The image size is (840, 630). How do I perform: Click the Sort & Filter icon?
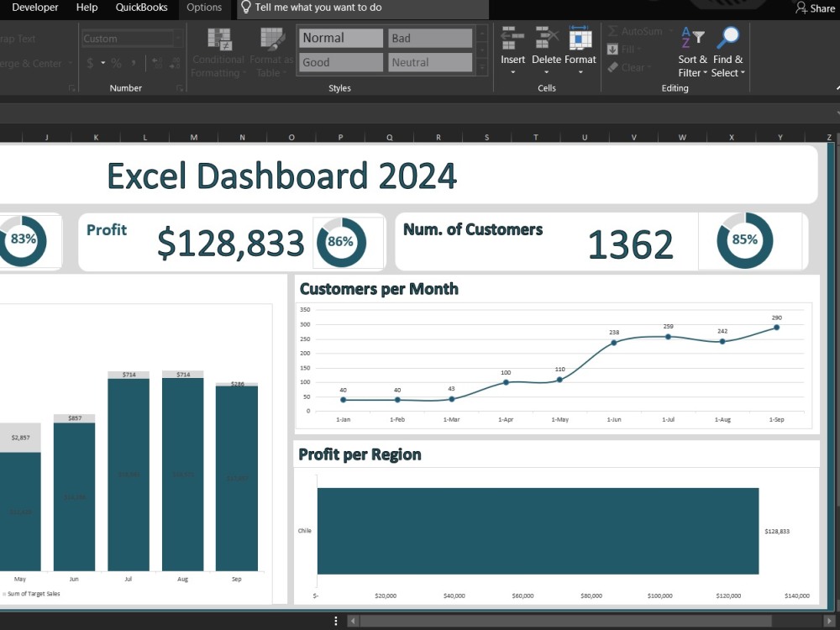tap(690, 50)
